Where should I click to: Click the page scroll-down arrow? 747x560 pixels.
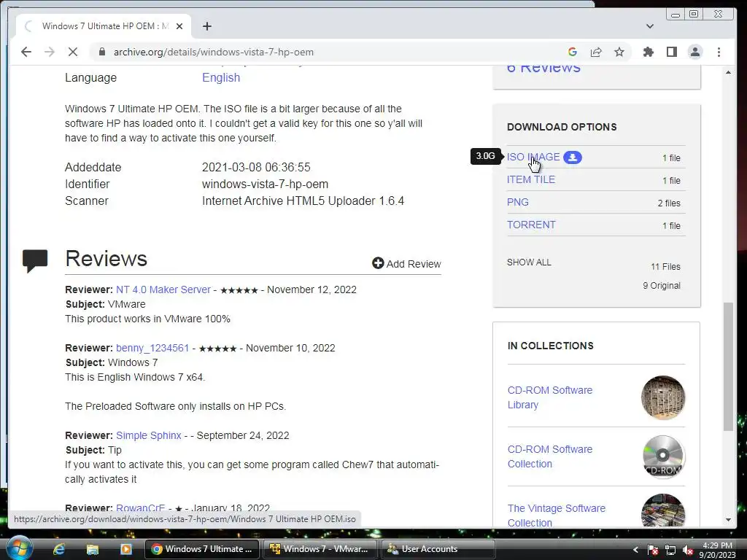(x=728, y=520)
